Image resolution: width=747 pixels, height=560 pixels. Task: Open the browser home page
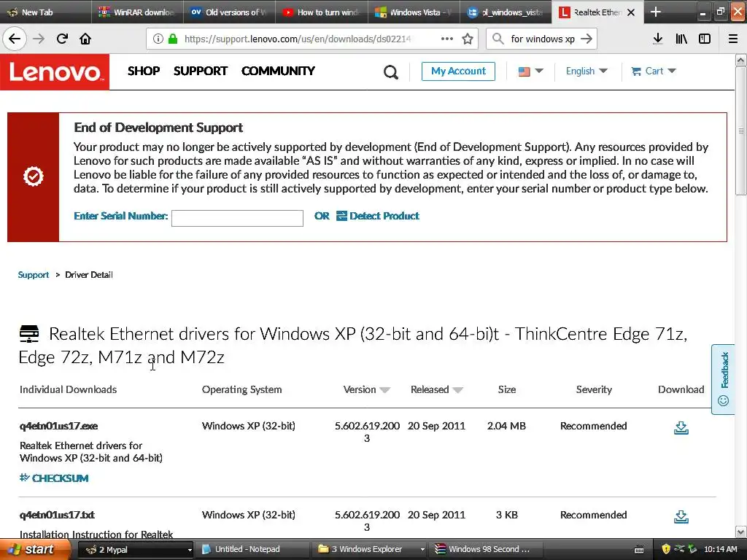85,39
